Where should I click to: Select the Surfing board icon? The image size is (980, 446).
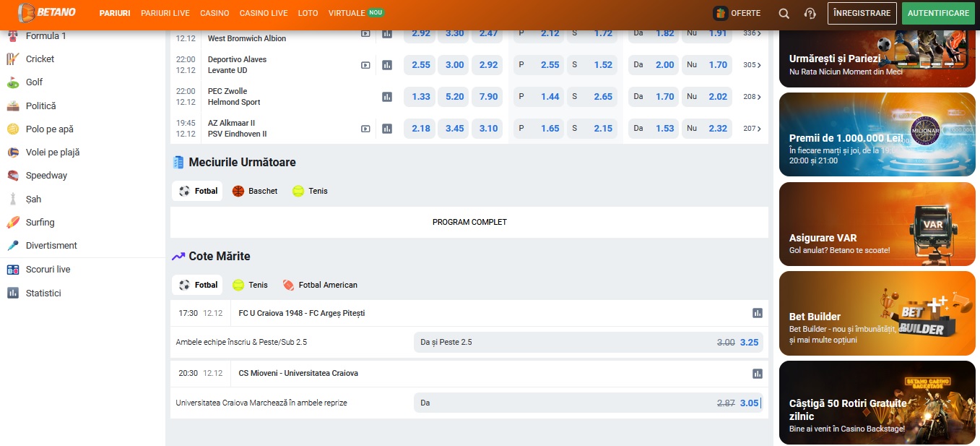[13, 223]
